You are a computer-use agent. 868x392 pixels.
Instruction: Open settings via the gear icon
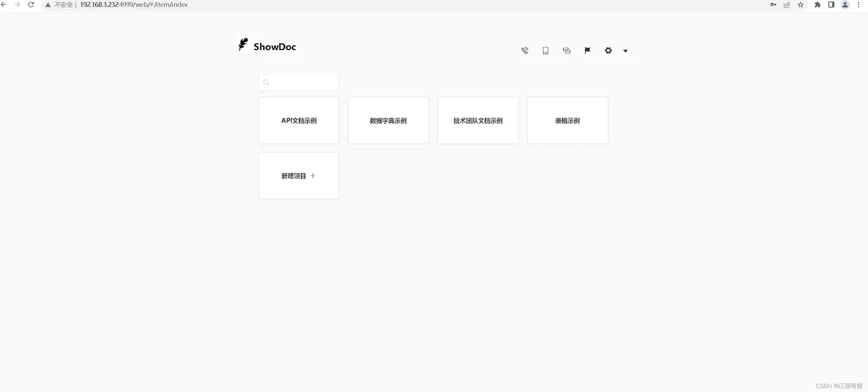click(x=608, y=51)
